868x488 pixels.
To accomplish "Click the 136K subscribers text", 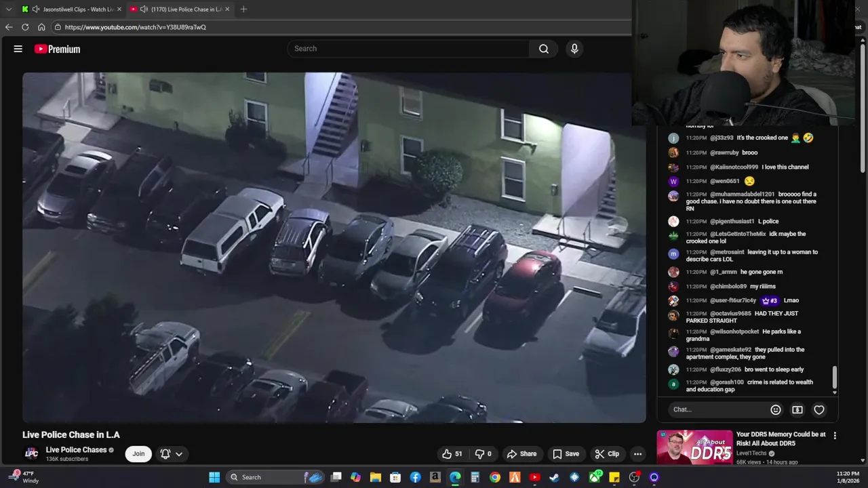I will 67,460.
